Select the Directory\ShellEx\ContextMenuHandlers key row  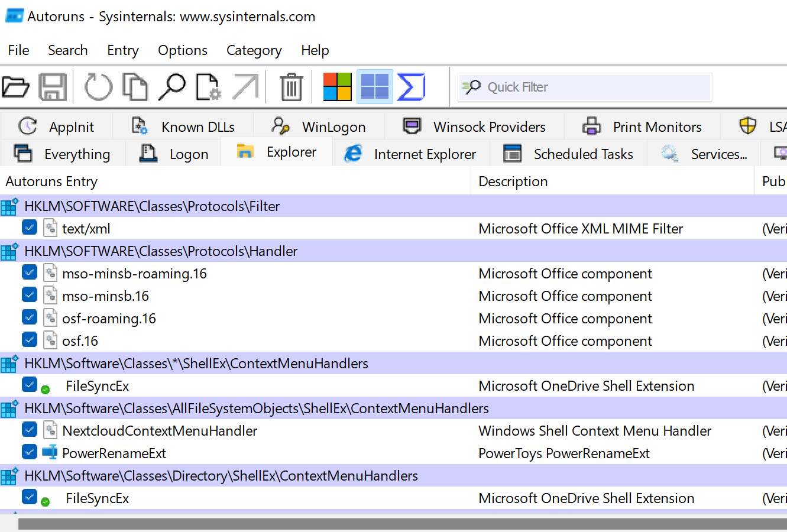coord(393,476)
